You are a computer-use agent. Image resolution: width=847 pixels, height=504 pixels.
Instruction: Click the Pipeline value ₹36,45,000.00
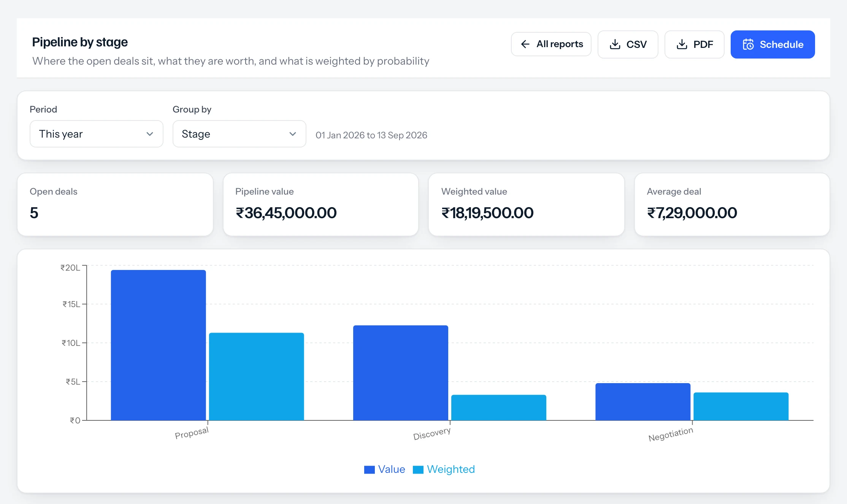click(286, 213)
